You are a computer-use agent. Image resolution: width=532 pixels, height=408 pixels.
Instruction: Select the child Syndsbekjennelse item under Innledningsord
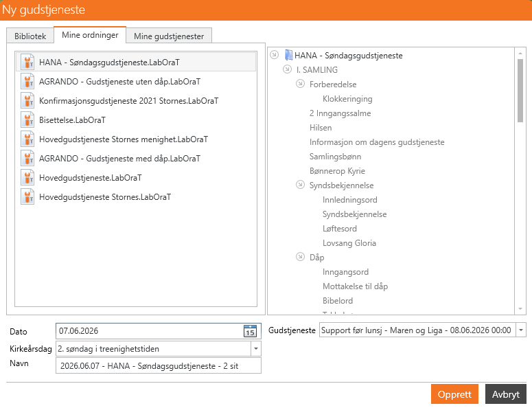point(355,214)
